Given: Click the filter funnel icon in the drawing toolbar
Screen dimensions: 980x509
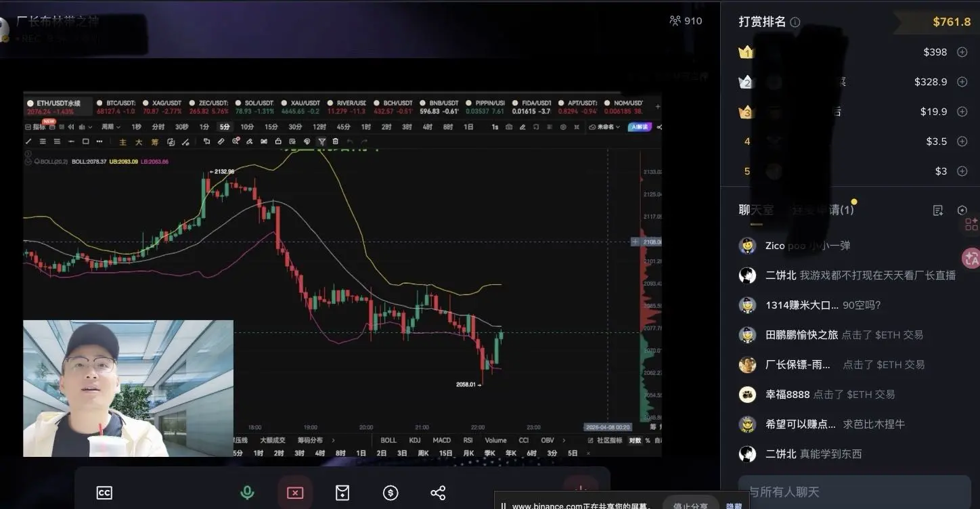Looking at the screenshot, I should 321,141.
